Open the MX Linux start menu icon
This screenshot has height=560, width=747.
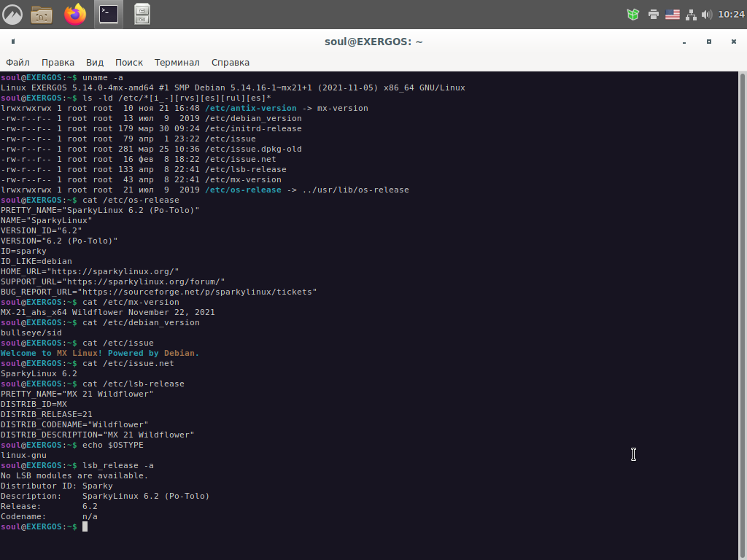(13, 15)
